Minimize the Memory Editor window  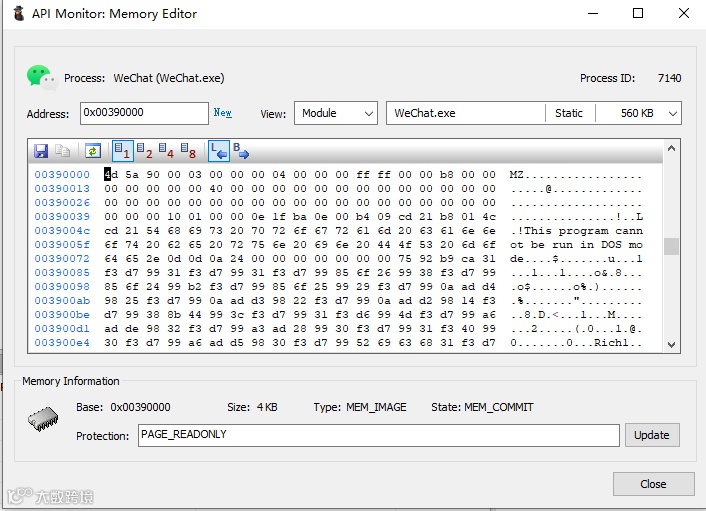point(593,14)
